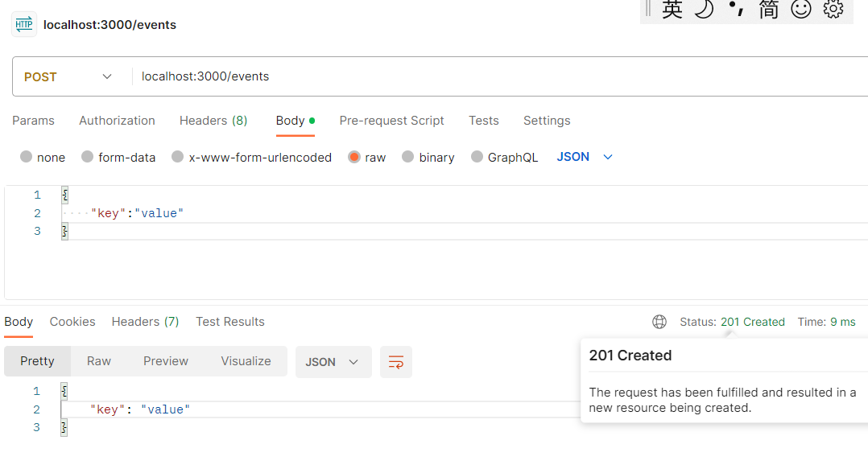The image size is (868, 473).
Task: Select the GraphQL body radio option
Action: click(x=477, y=158)
